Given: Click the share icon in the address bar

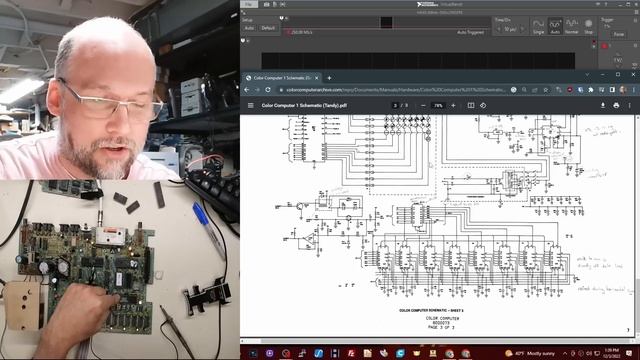Looking at the screenshot, I should 535,90.
